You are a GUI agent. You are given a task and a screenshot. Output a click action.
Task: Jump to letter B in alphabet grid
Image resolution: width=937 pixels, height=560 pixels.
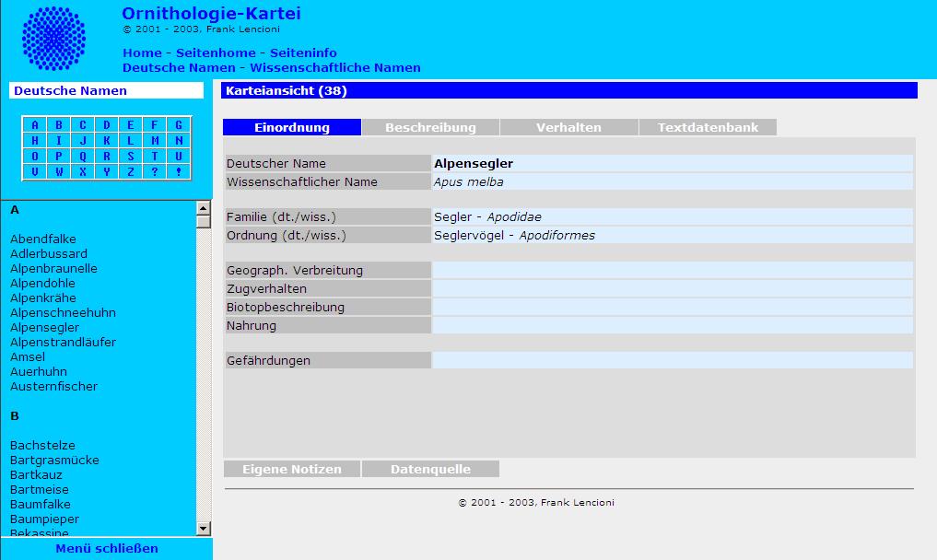coord(59,125)
